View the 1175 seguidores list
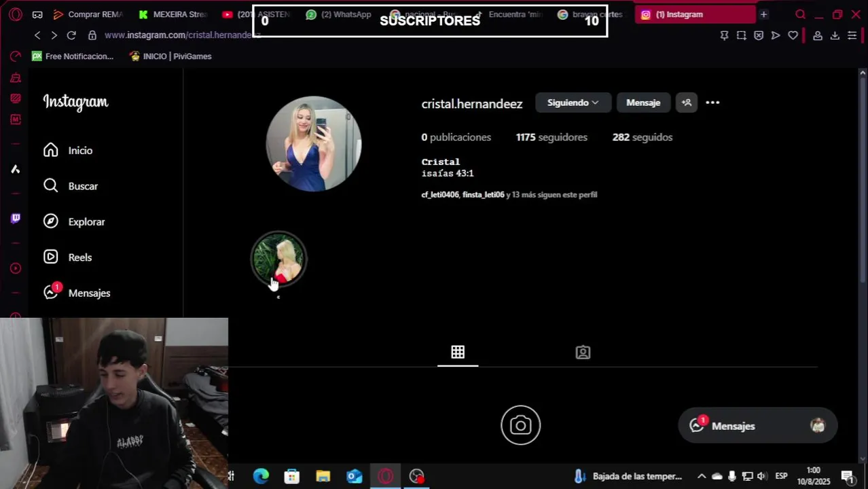868x489 pixels. [551, 137]
